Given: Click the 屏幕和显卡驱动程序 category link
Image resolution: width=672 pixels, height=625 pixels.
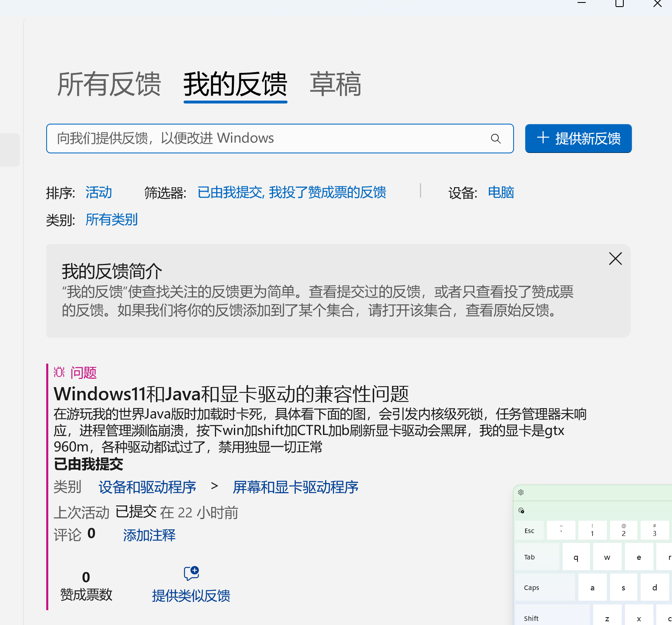Looking at the screenshot, I should pyautogui.click(x=295, y=487).
